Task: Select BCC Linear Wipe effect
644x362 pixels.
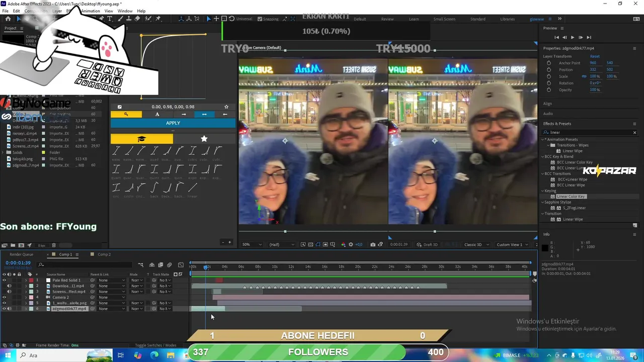Action: (x=571, y=185)
